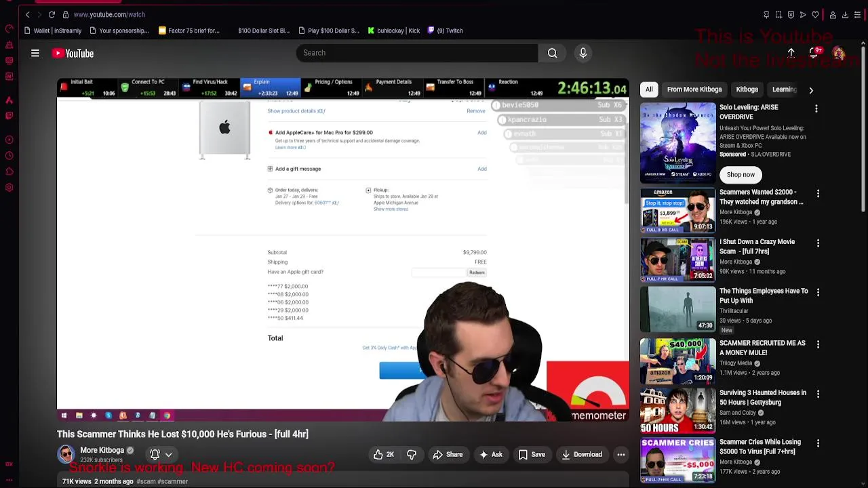Open the browser heart bookmarks icon

pyautogui.click(x=815, y=14)
